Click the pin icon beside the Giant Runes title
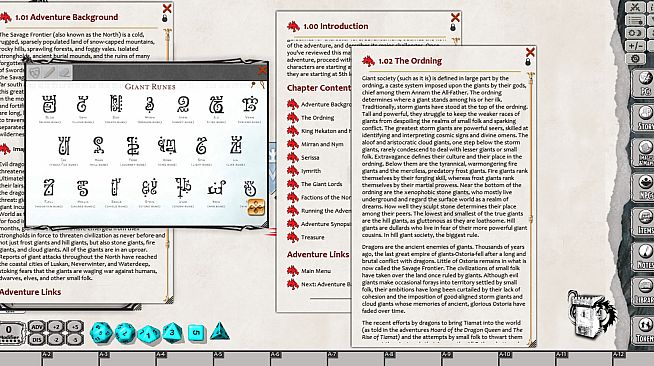654x366 pixels. point(253,85)
